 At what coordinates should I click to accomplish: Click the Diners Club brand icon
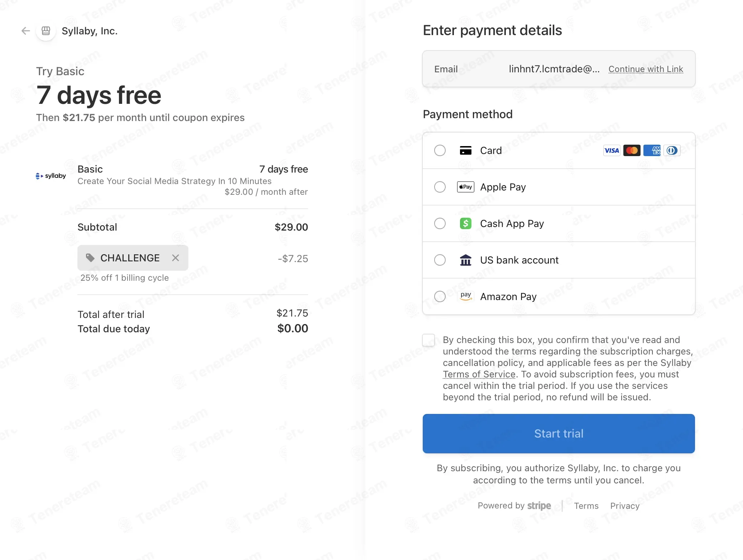672,150
